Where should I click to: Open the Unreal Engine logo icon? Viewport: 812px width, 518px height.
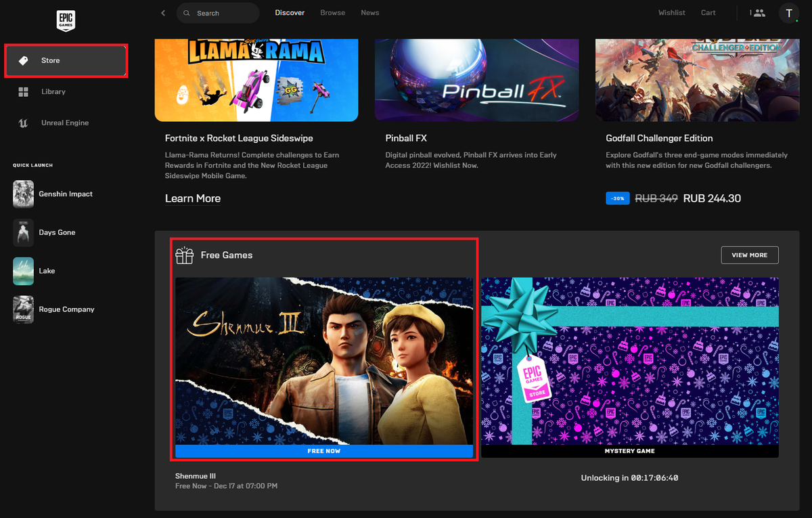point(24,123)
